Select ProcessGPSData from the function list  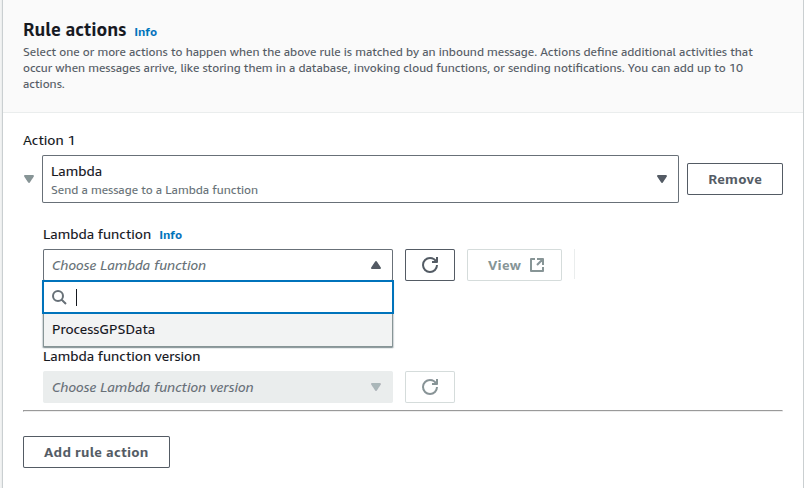tap(104, 329)
